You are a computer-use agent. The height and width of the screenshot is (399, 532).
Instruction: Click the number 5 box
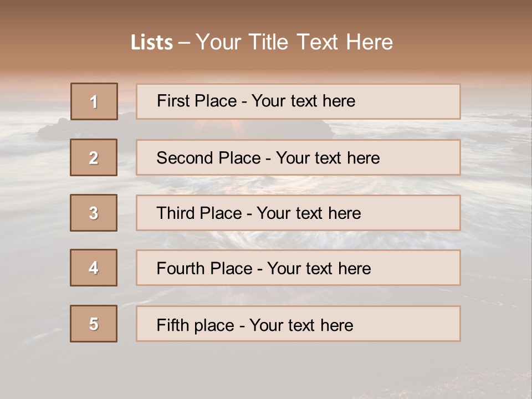[x=94, y=324]
